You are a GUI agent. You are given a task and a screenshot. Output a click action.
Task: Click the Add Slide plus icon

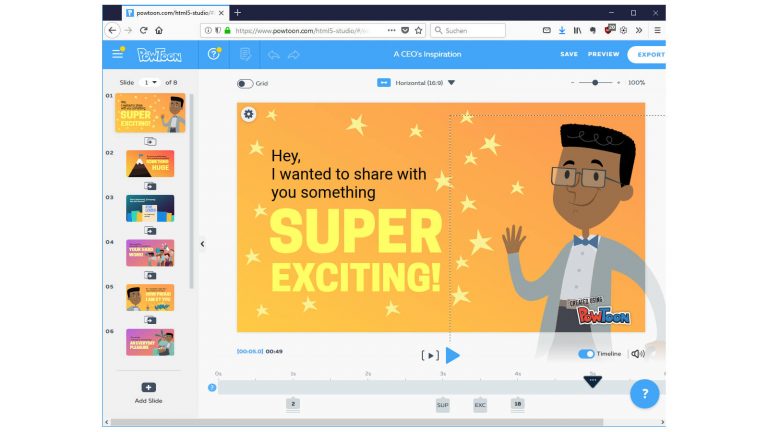pos(148,387)
